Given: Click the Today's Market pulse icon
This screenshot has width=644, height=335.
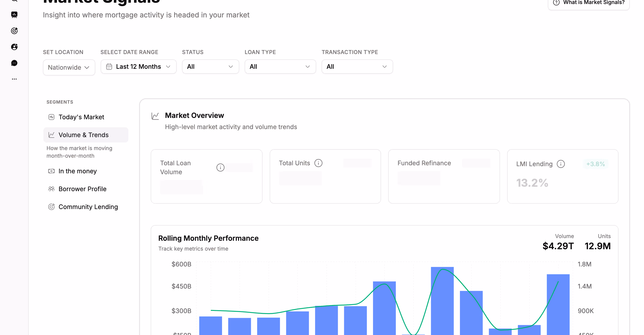Looking at the screenshot, I should point(51,117).
